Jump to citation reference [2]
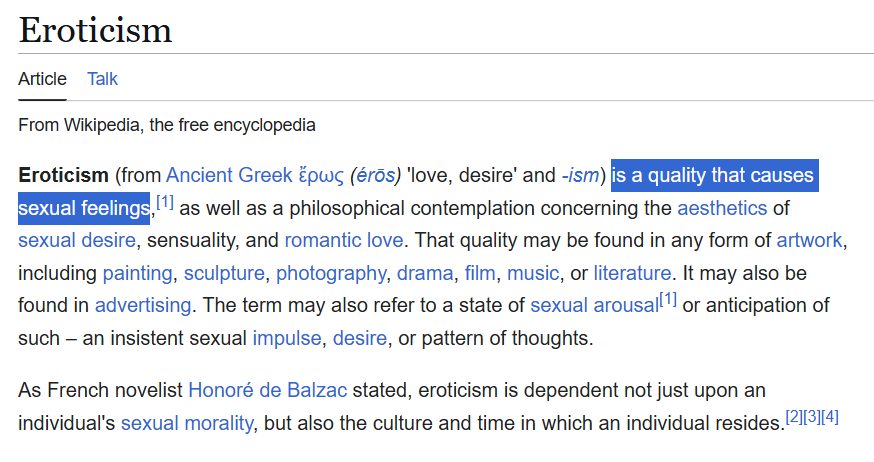 (794, 416)
